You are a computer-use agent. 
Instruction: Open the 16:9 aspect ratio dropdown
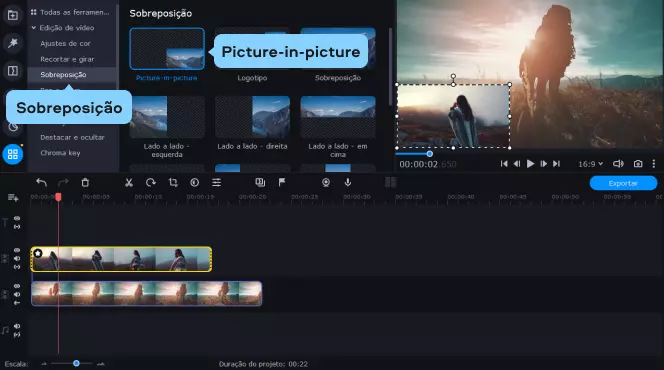tap(590, 164)
